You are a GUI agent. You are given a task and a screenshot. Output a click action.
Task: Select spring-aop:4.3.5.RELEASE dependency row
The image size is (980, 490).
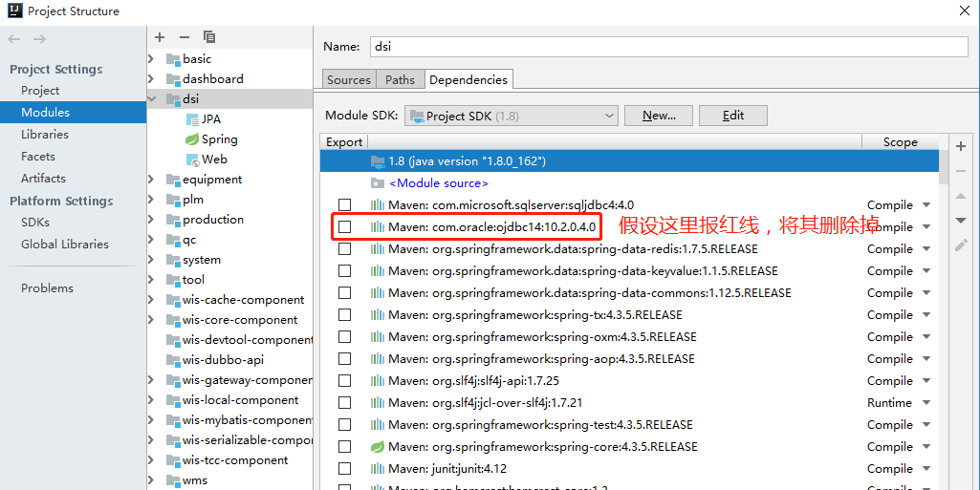(x=629, y=359)
